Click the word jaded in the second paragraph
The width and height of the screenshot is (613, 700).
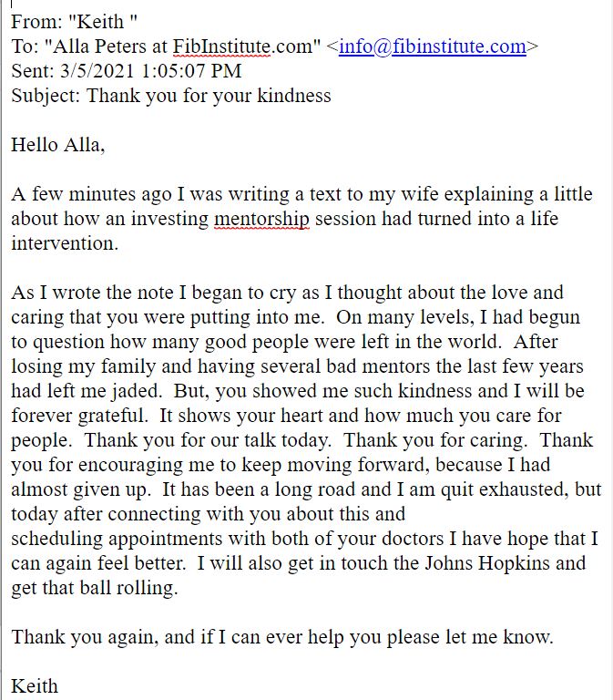click(x=137, y=391)
